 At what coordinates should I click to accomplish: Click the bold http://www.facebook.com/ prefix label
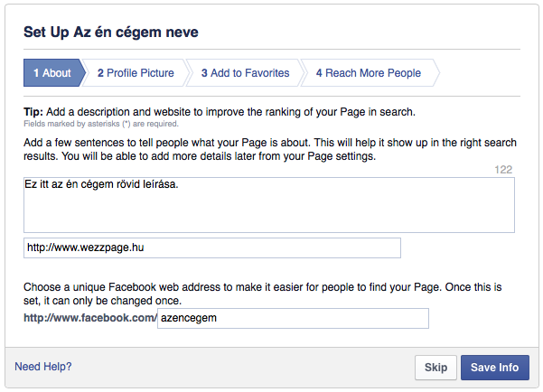(x=90, y=318)
